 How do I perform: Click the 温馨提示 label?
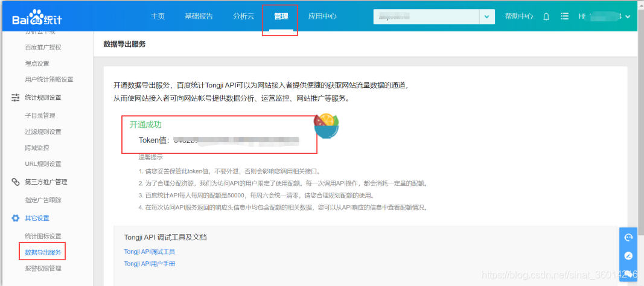(x=151, y=157)
